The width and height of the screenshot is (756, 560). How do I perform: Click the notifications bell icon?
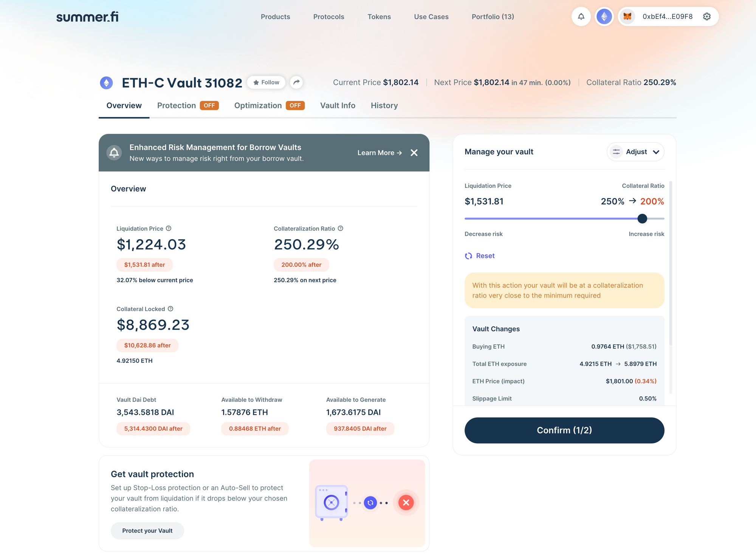581,17
